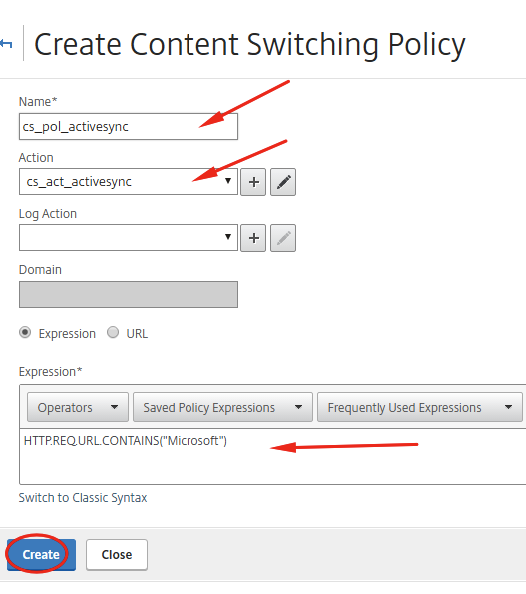Edit the cs_act_activesync action with pencil icon
This screenshot has width=526, height=594.
pos(283,182)
